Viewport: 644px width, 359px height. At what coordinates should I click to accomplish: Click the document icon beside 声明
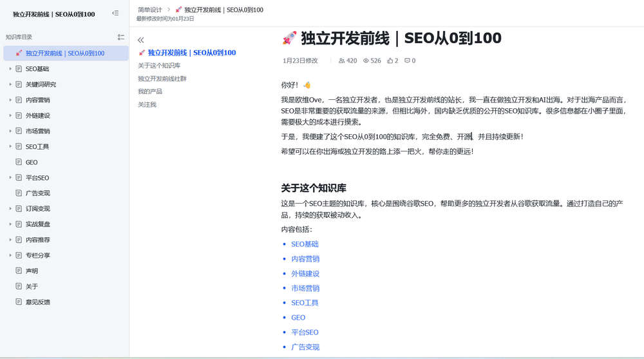point(19,271)
